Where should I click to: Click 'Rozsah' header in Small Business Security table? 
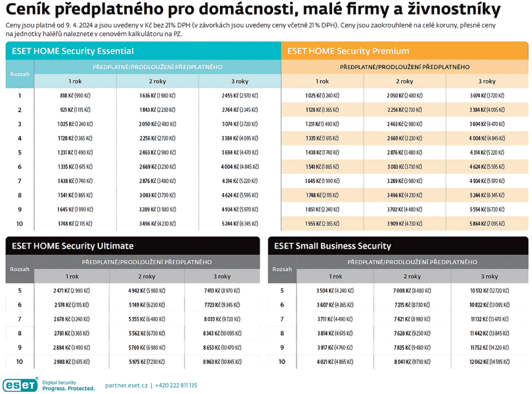282,269
